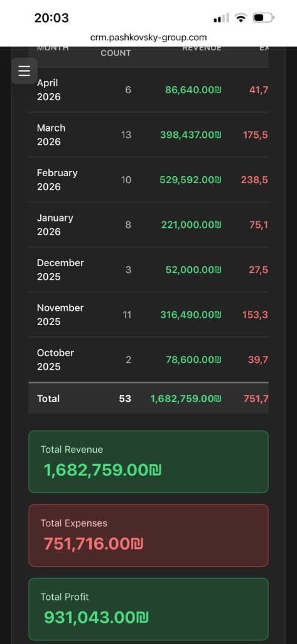297x644 pixels.
Task: Open the hamburger menu icon
Action: click(x=24, y=71)
